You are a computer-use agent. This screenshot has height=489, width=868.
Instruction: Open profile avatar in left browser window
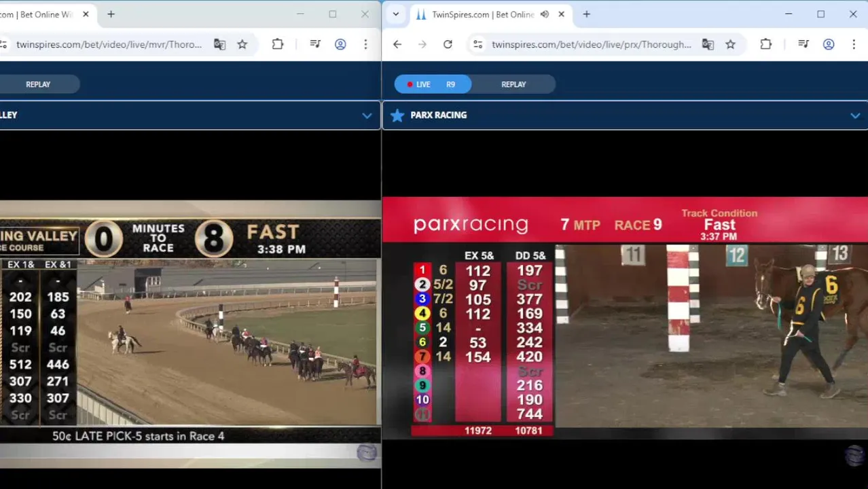[340, 44]
